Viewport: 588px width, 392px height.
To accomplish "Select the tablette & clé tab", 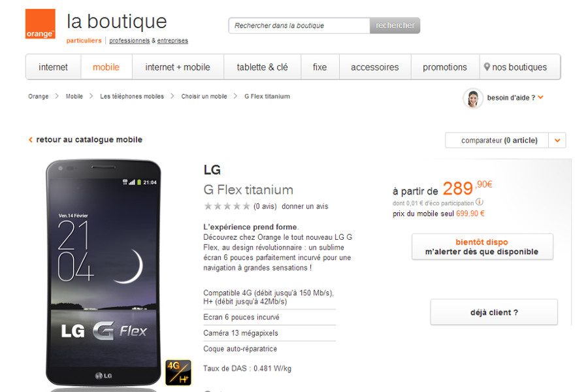I will [262, 67].
